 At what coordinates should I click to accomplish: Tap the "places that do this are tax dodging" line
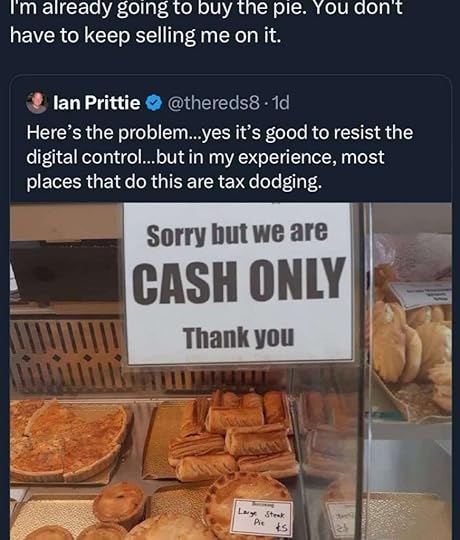tap(174, 181)
